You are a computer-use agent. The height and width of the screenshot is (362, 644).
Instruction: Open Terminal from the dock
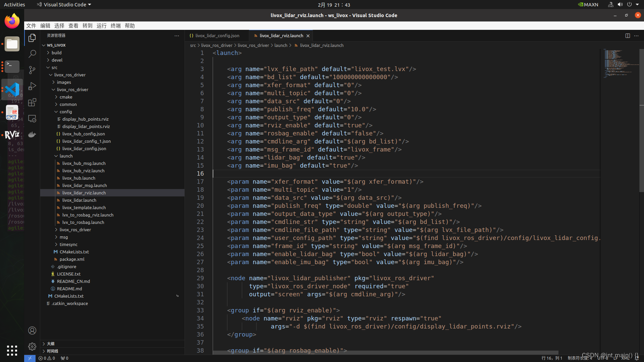pos(12,67)
